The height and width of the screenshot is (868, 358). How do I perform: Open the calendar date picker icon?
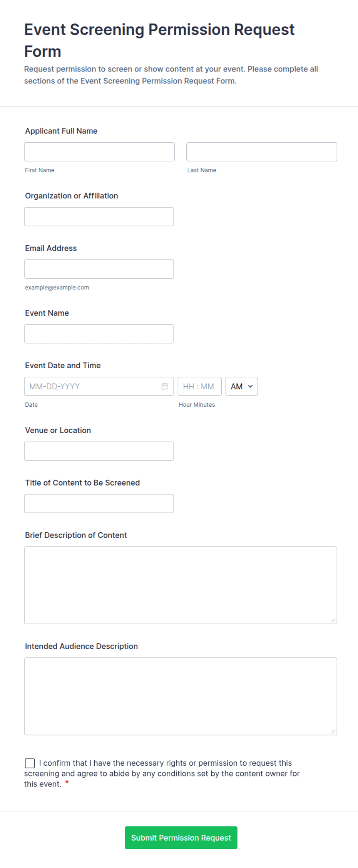pyautogui.click(x=165, y=386)
